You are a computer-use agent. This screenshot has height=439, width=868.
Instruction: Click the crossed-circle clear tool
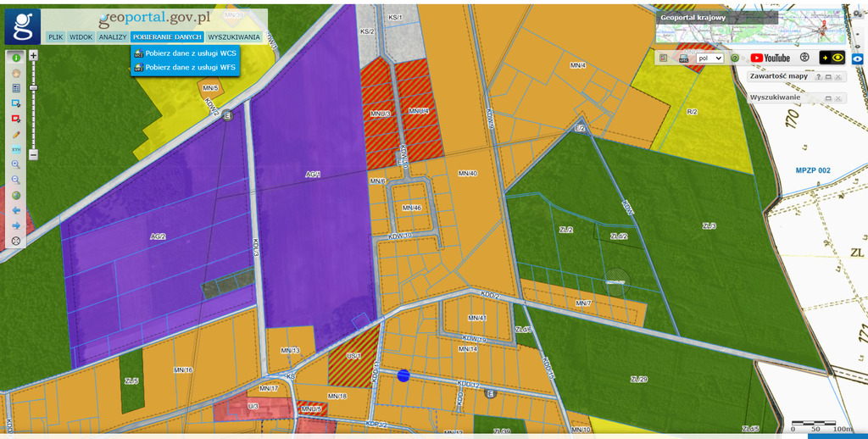(16, 241)
